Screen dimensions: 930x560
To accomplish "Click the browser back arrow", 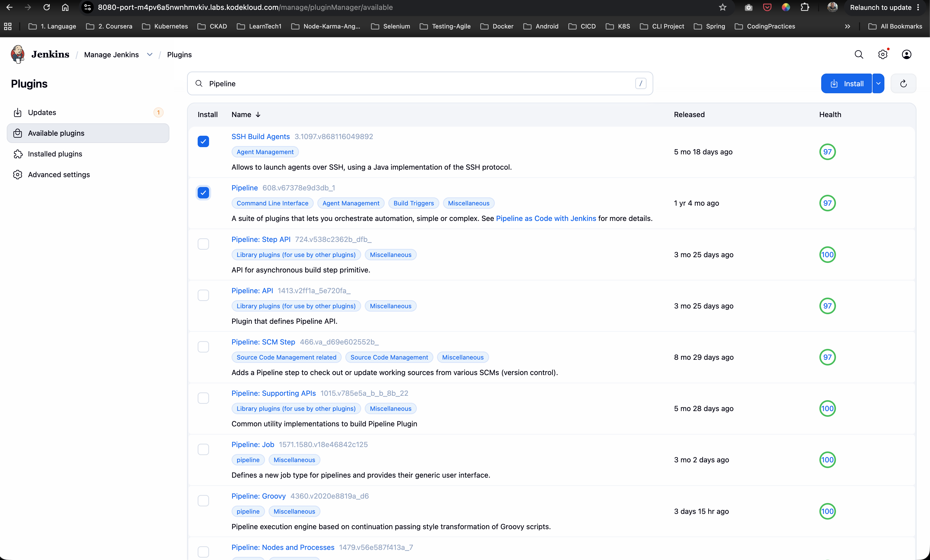I will (x=9, y=7).
